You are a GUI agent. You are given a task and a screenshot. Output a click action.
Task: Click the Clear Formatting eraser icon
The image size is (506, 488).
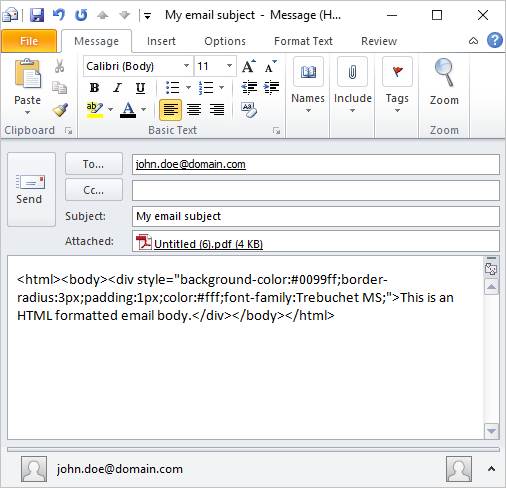(249, 110)
